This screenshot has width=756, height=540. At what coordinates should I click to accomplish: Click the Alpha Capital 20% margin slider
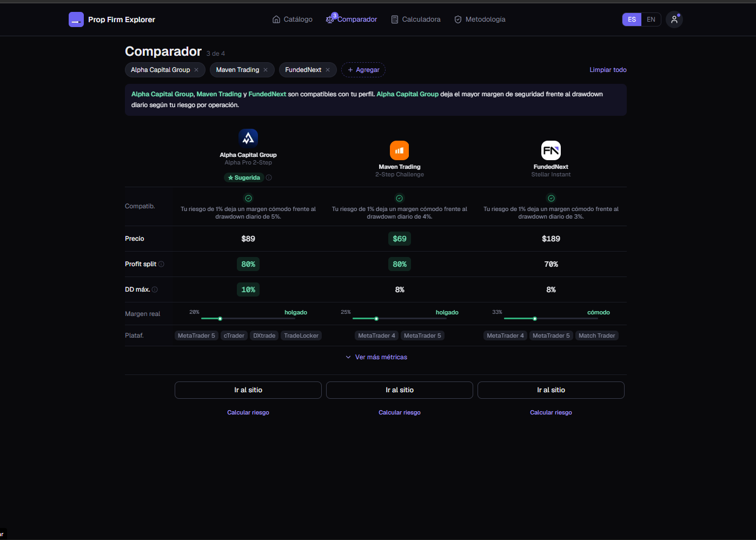pyautogui.click(x=248, y=319)
